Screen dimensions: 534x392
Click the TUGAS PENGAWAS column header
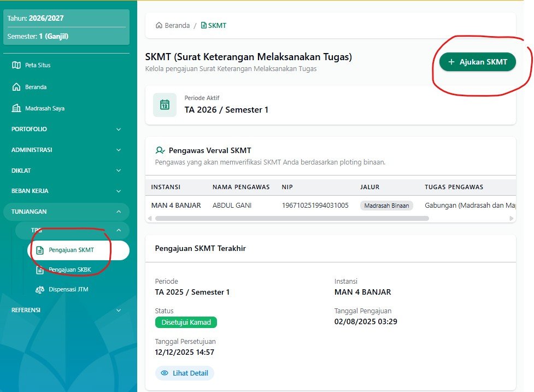[454, 187]
